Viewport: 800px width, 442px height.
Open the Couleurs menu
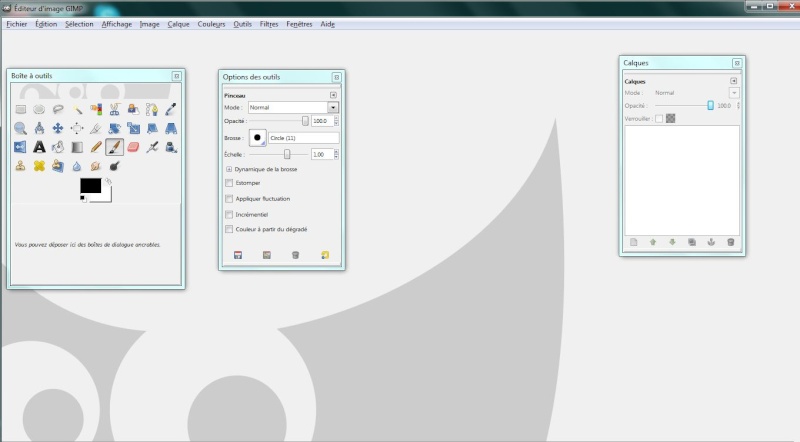[x=211, y=24]
